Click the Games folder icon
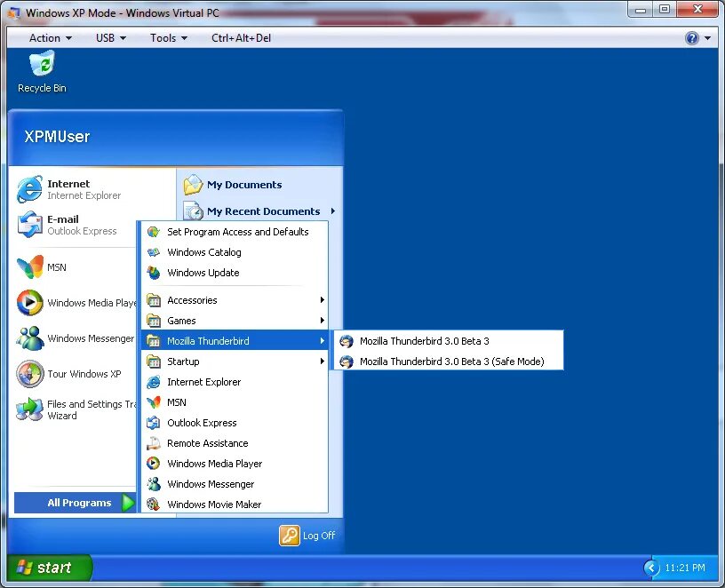Screen dimensions: 725x588 pos(154,321)
